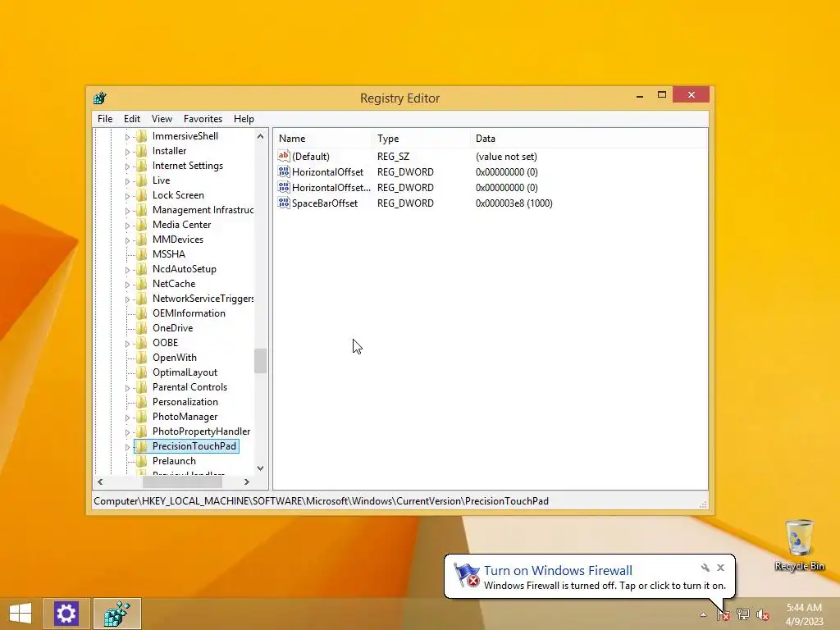
Task: Expand the NetCache key
Action: (127, 285)
